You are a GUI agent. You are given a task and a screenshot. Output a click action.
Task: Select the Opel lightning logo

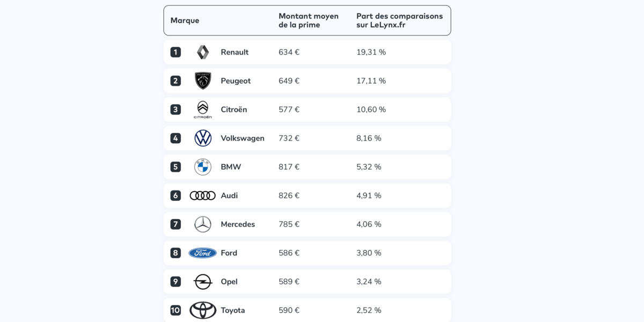(203, 282)
